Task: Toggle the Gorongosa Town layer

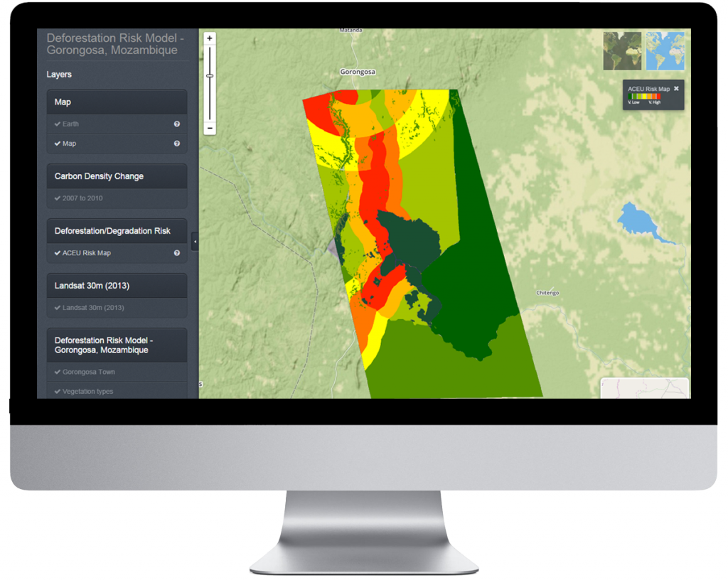Action: click(x=117, y=372)
